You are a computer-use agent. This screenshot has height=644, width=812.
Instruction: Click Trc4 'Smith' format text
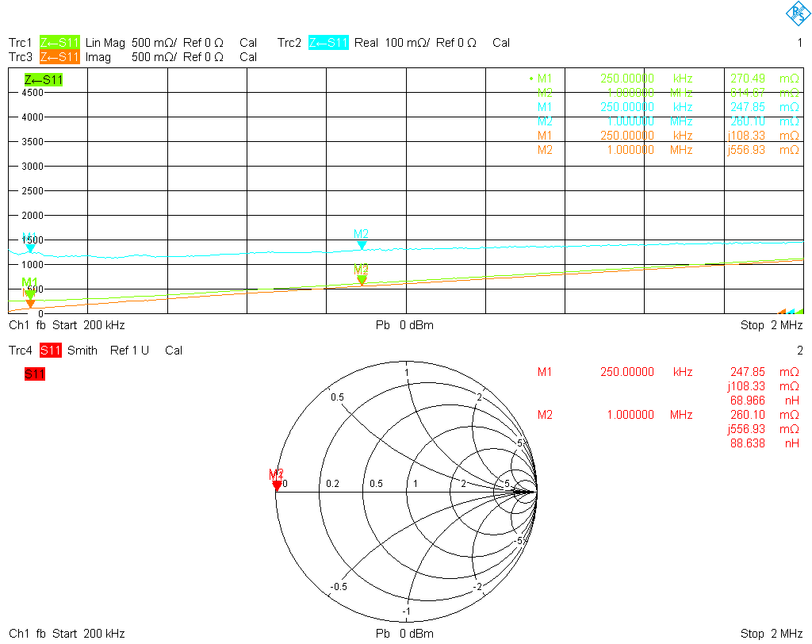[x=82, y=351]
